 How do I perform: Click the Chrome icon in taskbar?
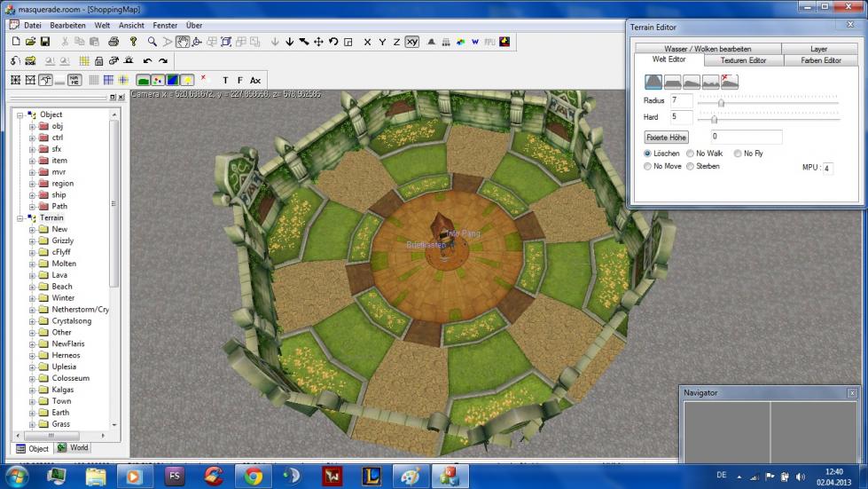click(254, 477)
